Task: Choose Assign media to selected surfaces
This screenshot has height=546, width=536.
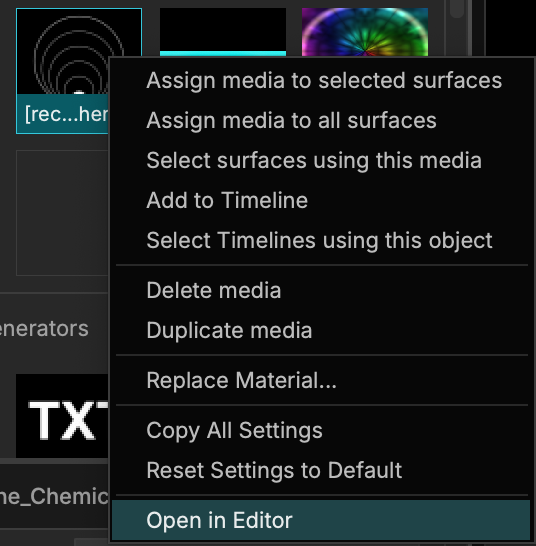Action: (x=324, y=80)
